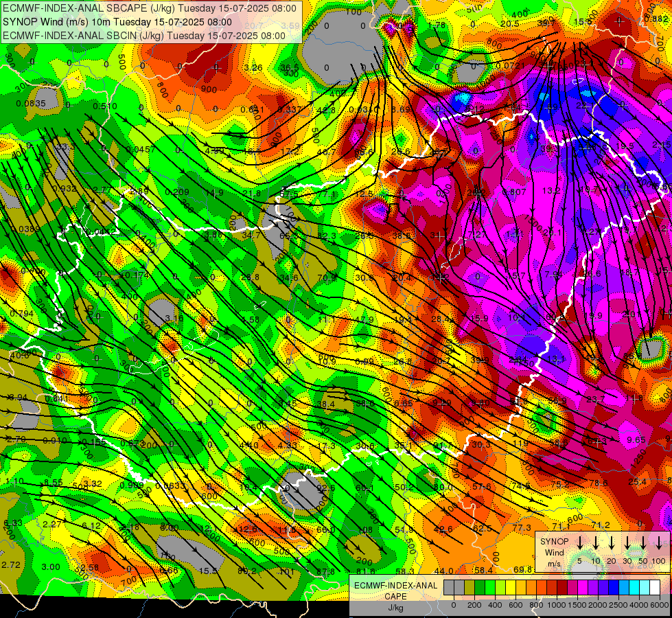
Task: Click the 5 m/s wind arrow in legend
Action: pyautogui.click(x=579, y=542)
